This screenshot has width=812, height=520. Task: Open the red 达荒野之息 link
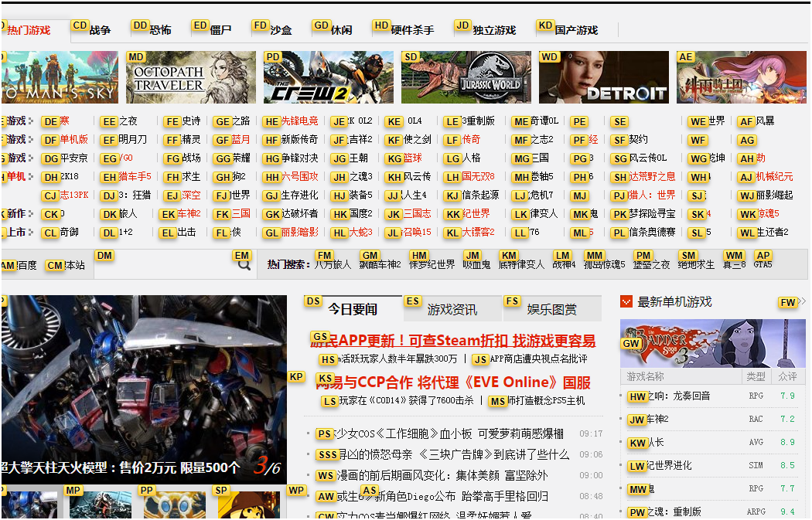(x=652, y=177)
